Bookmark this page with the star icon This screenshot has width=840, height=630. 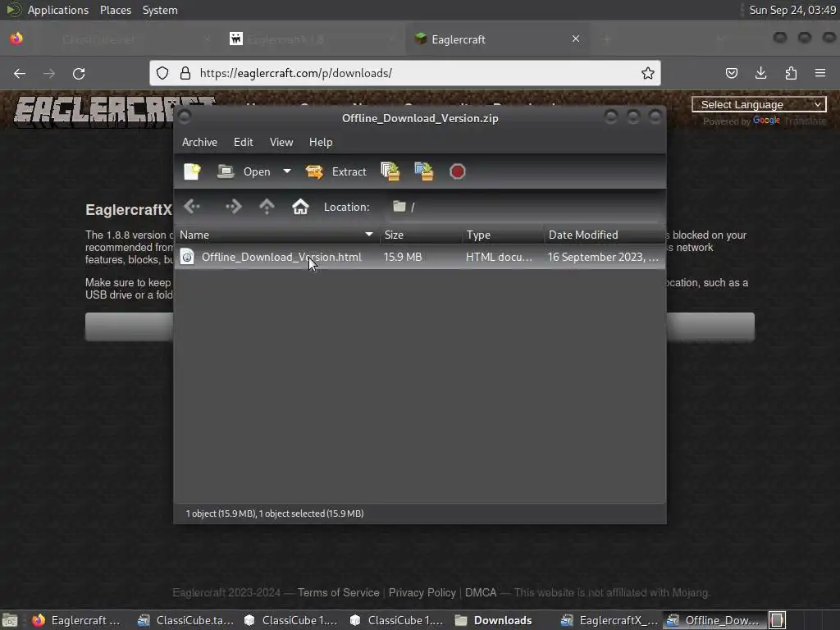tap(648, 73)
